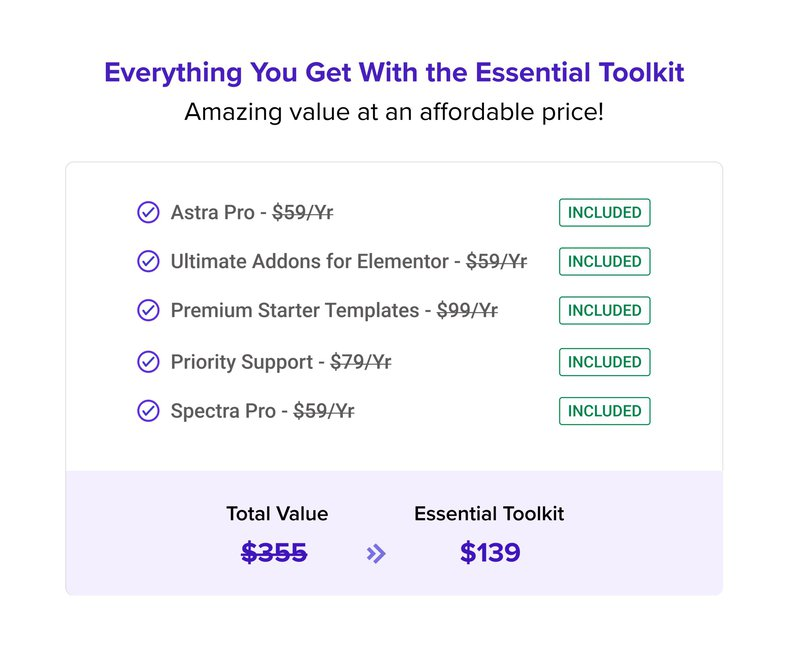The image size is (788, 655).
Task: Click the INCLUDED badge for Spectra Pro
Action: [605, 411]
